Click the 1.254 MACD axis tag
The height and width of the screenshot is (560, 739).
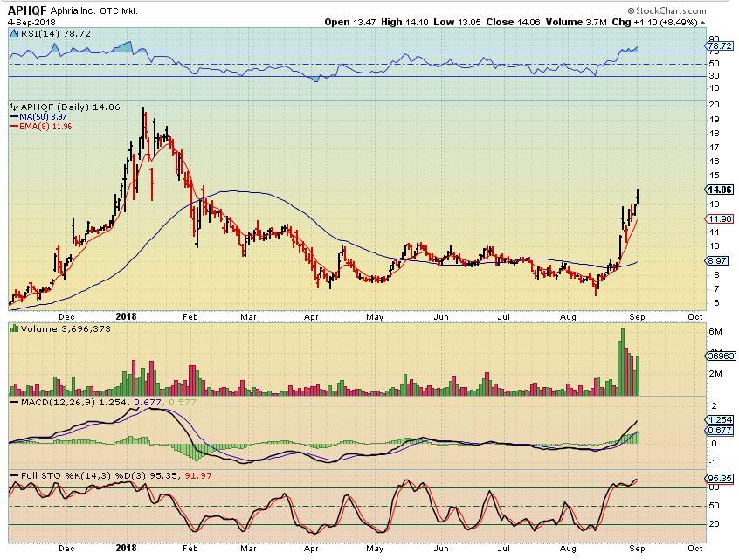pyautogui.click(x=719, y=419)
